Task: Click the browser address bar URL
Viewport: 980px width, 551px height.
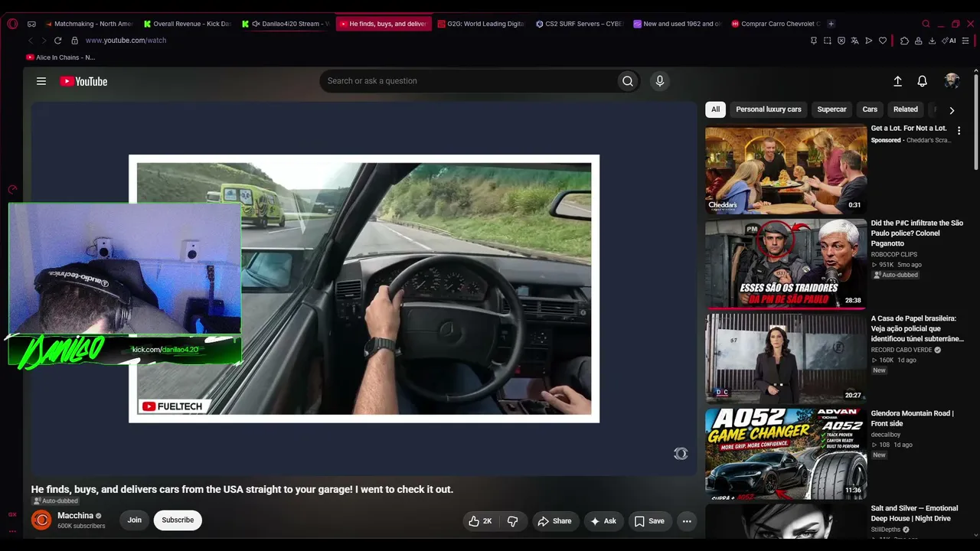Action: [126, 41]
